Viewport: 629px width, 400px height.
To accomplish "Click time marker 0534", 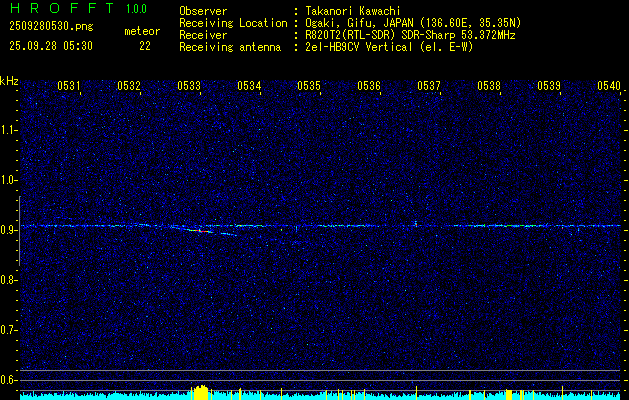I will point(249,86).
